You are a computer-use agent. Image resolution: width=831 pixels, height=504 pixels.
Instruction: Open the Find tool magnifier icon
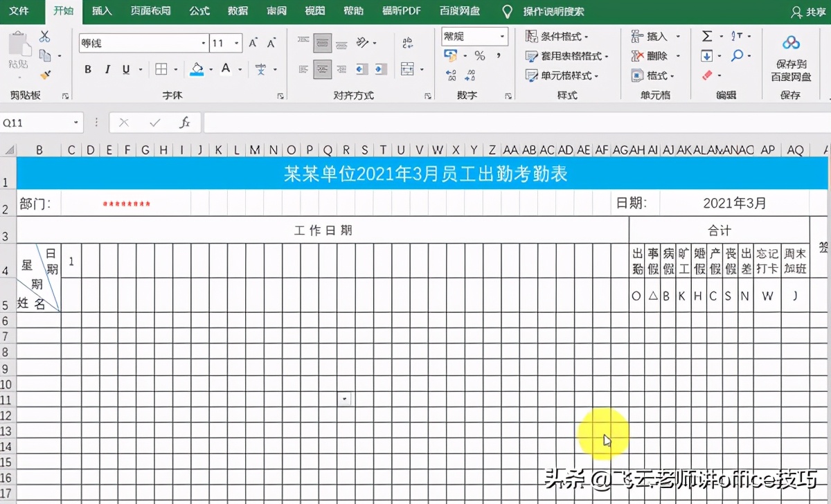(737, 54)
